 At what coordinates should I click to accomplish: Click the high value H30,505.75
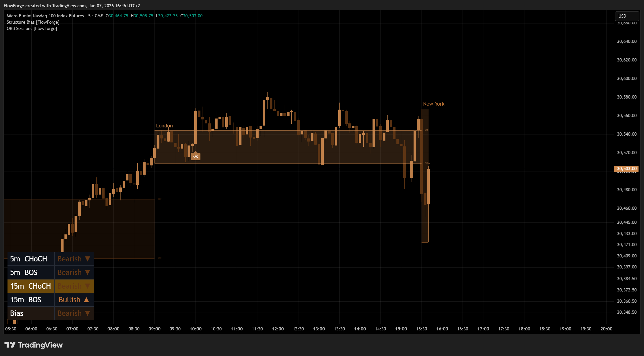142,16
